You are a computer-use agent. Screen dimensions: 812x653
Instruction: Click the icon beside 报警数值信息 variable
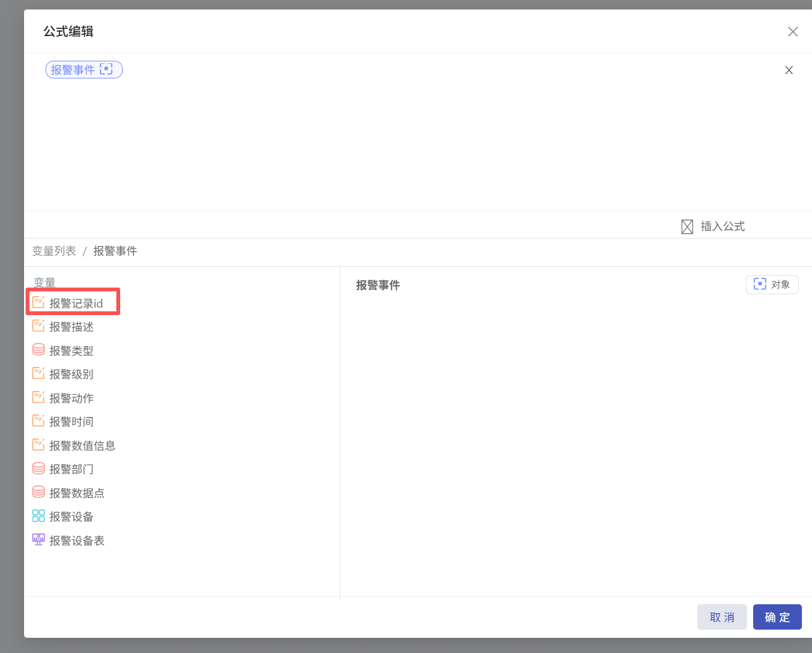click(x=39, y=445)
